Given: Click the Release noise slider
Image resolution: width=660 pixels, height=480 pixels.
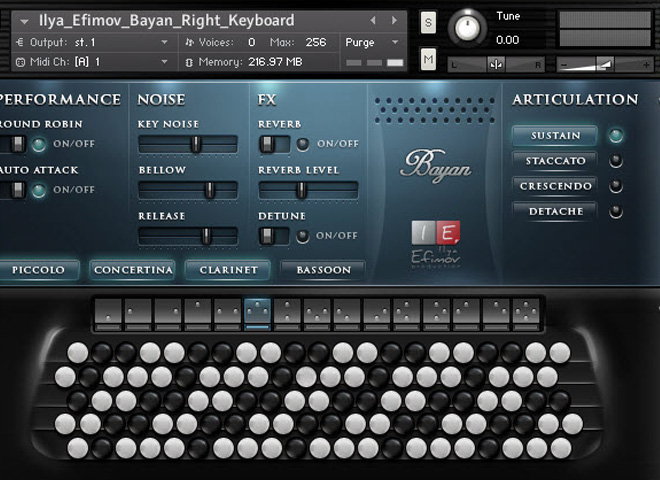Looking at the screenshot, I should tap(188, 236).
